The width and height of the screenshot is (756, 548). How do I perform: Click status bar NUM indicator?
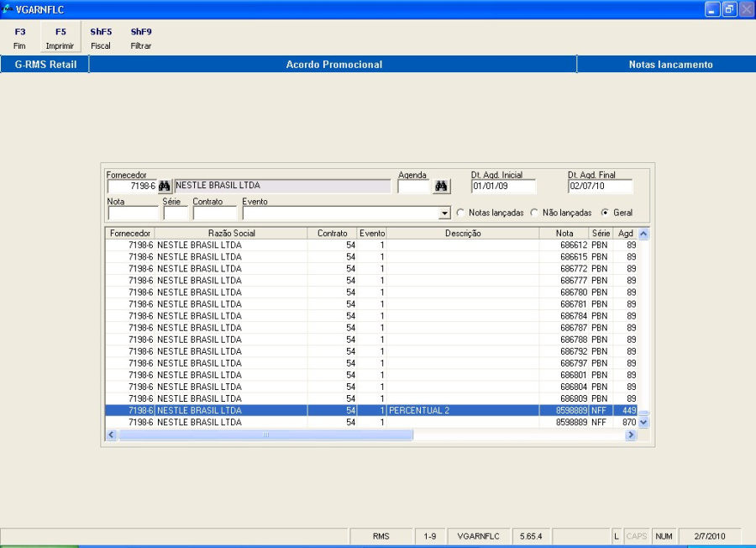point(664,536)
